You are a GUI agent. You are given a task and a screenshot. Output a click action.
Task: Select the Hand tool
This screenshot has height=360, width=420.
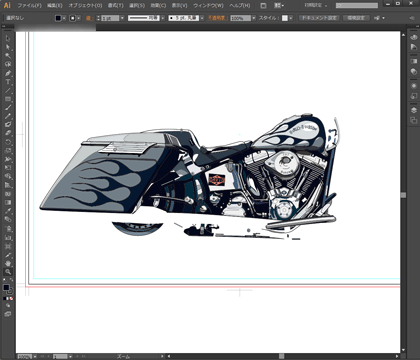point(8,263)
